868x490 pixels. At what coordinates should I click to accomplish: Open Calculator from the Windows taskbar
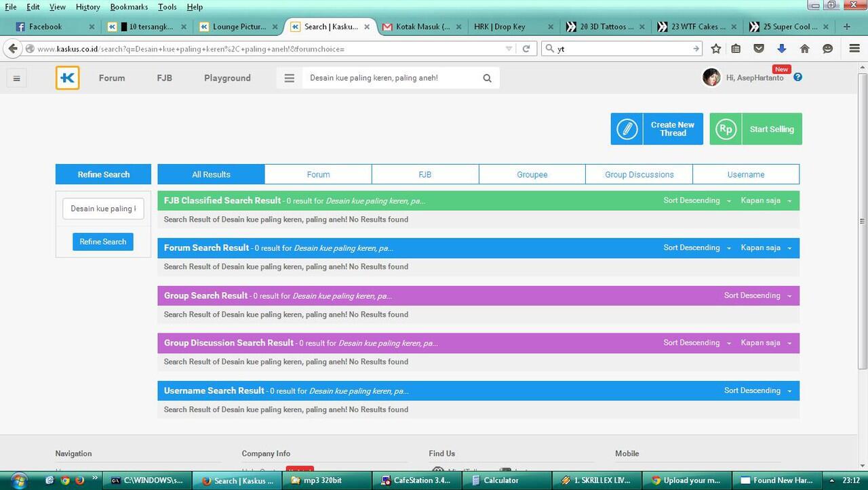500,481
